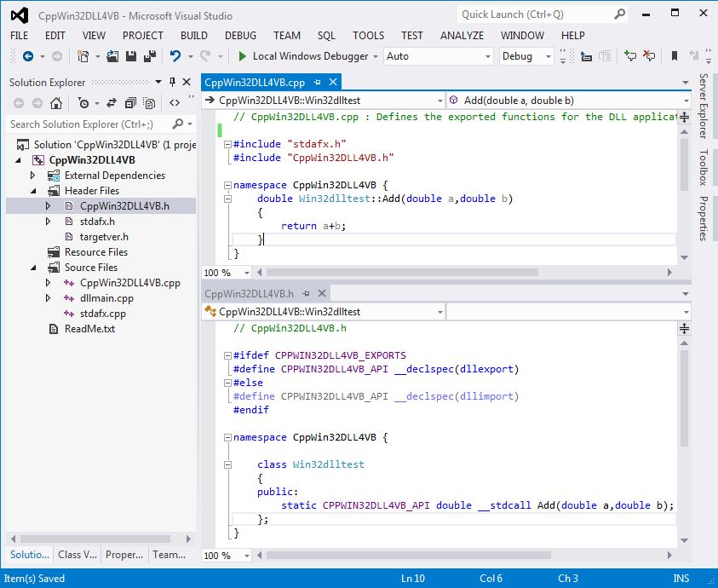Image resolution: width=718 pixels, height=588 pixels.
Task: Pin the Solution Explorer panel (auto hide)
Action: 172,83
